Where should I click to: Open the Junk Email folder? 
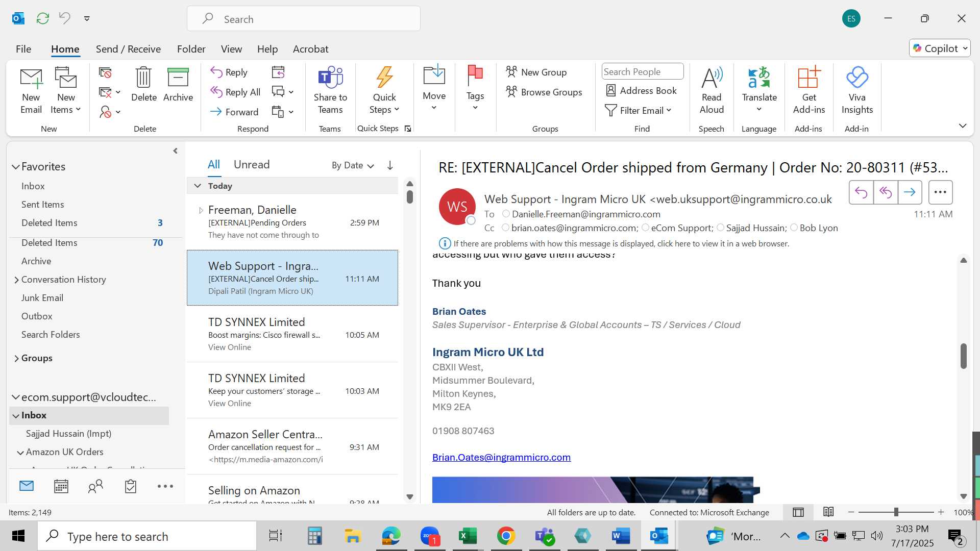(x=42, y=298)
